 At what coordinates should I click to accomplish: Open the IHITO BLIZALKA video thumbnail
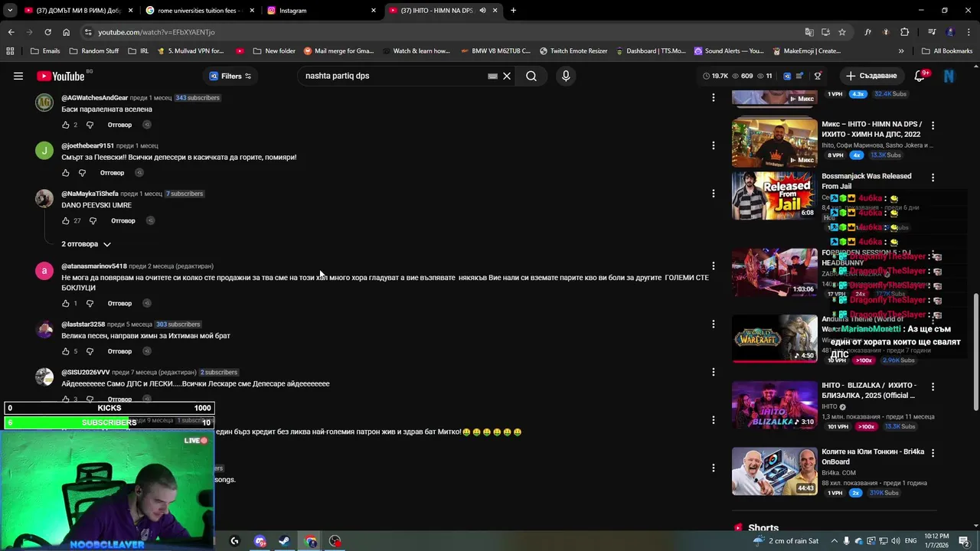(x=774, y=405)
